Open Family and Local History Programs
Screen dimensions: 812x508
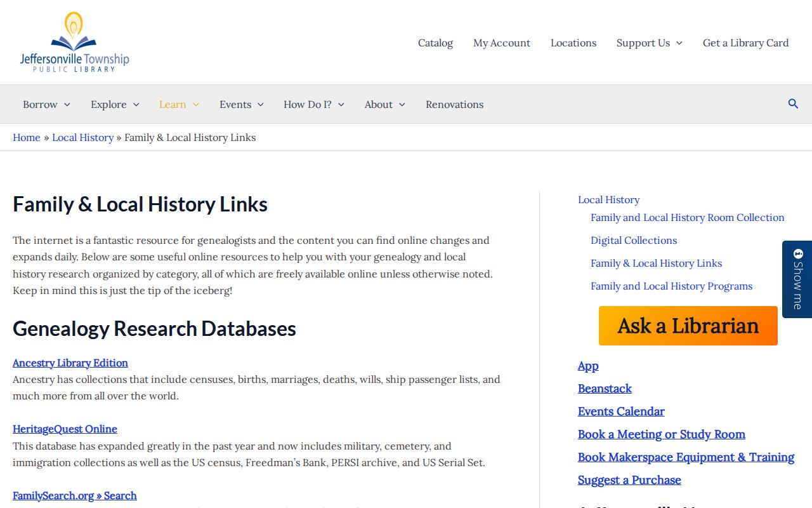coord(672,286)
